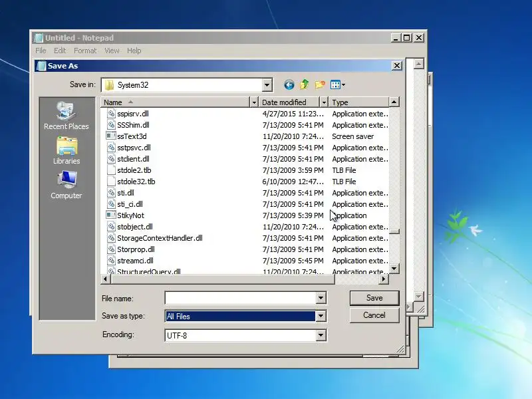Click the File name input field
Viewport: 532px width, 399px height.
[x=240, y=298]
